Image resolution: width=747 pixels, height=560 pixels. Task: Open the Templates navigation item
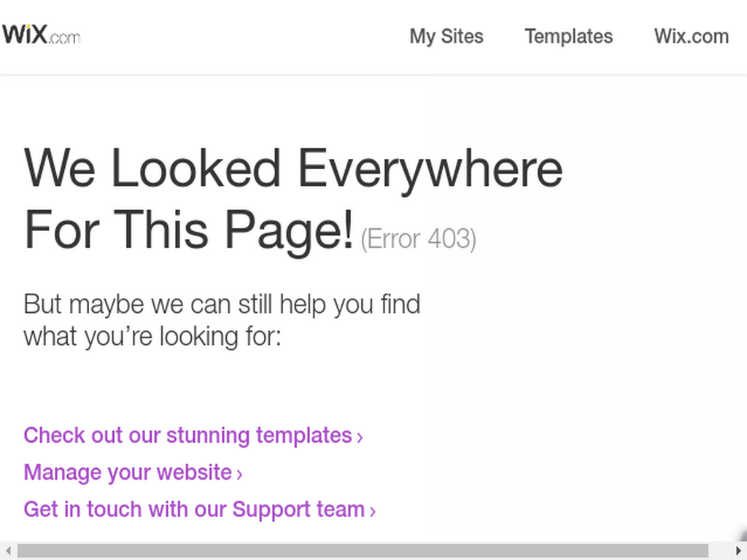point(569,36)
